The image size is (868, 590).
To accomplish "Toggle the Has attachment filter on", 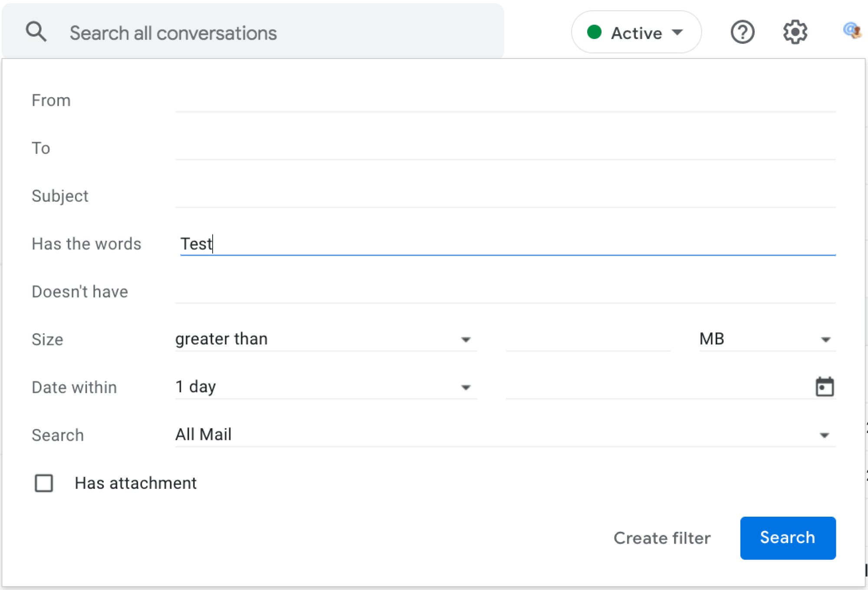I will tap(43, 483).
